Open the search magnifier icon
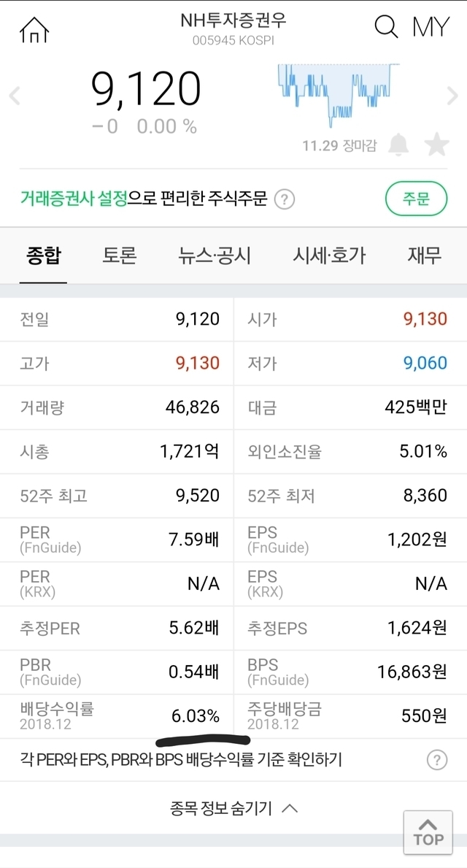The height and width of the screenshot is (868, 467). tap(386, 27)
